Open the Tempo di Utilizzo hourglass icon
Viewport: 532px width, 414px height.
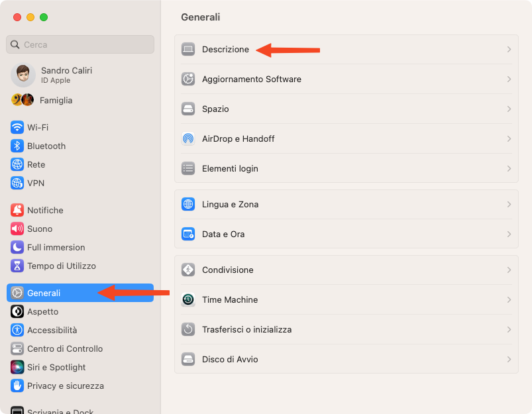click(17, 266)
